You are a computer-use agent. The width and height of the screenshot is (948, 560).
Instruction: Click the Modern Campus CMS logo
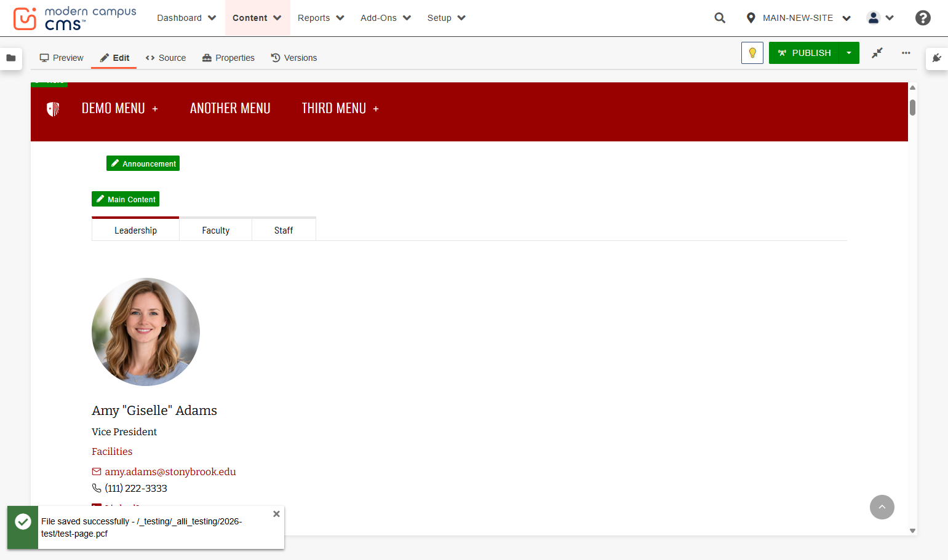(74, 18)
